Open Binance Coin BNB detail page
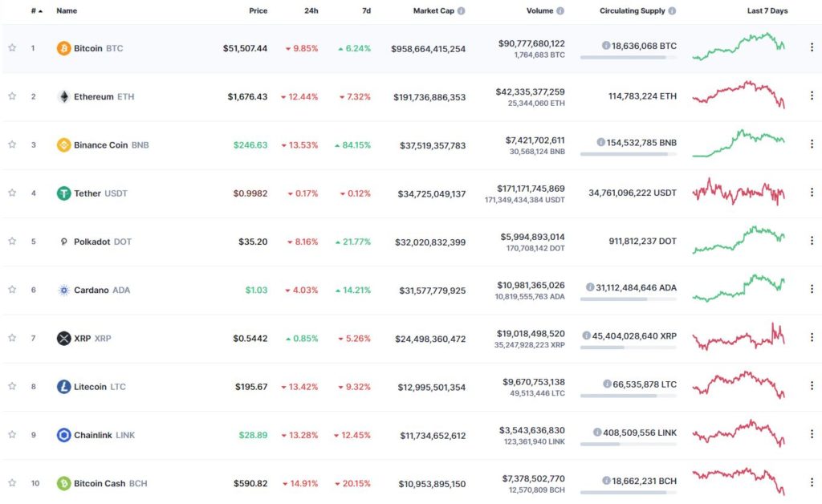Viewport: 822px width, 504px height. pos(111,144)
